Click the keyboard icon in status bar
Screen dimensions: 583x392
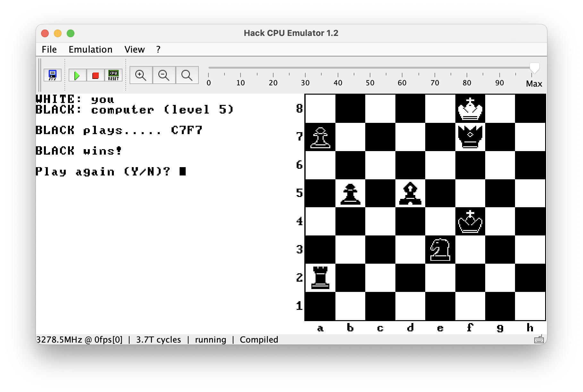(x=539, y=339)
